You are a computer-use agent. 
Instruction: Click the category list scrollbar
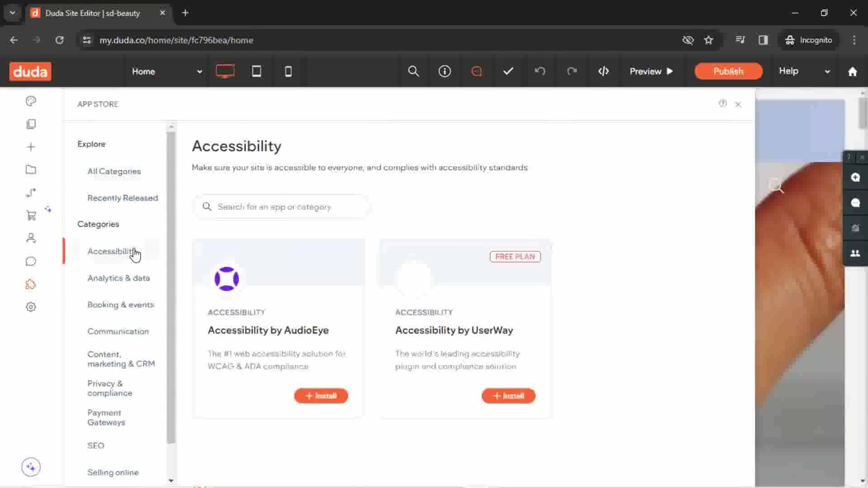(x=171, y=287)
